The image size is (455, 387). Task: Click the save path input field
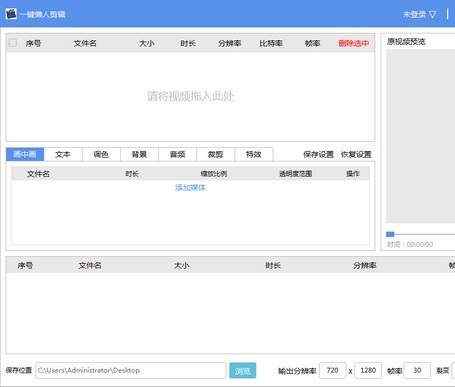pos(131,370)
